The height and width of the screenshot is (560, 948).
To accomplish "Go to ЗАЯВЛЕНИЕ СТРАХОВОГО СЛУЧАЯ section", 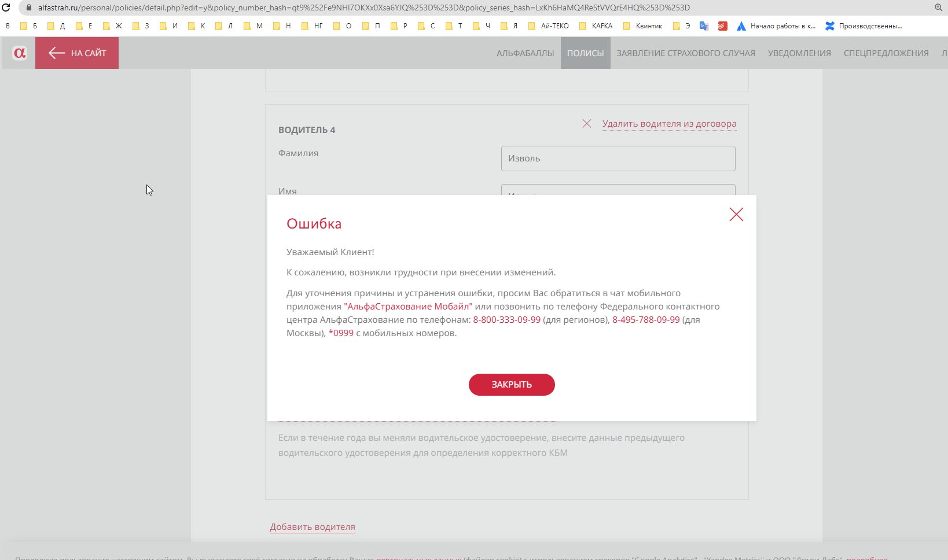I will [685, 53].
